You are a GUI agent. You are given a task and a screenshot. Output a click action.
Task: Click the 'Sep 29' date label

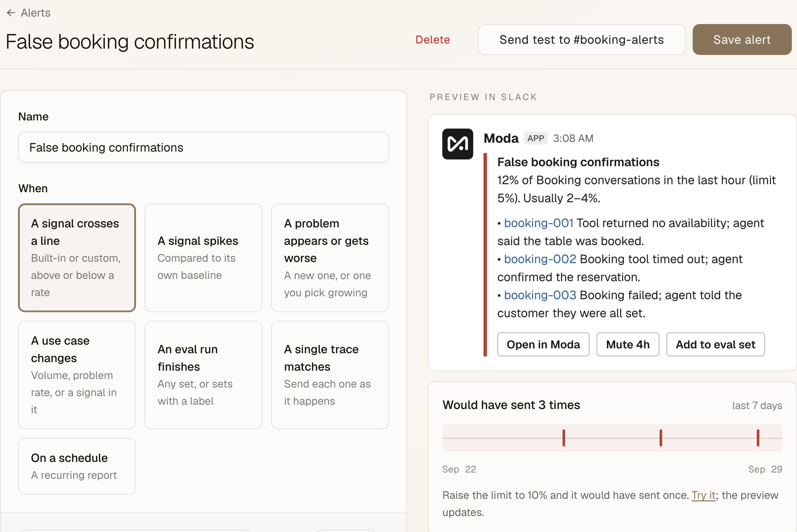pos(765,469)
